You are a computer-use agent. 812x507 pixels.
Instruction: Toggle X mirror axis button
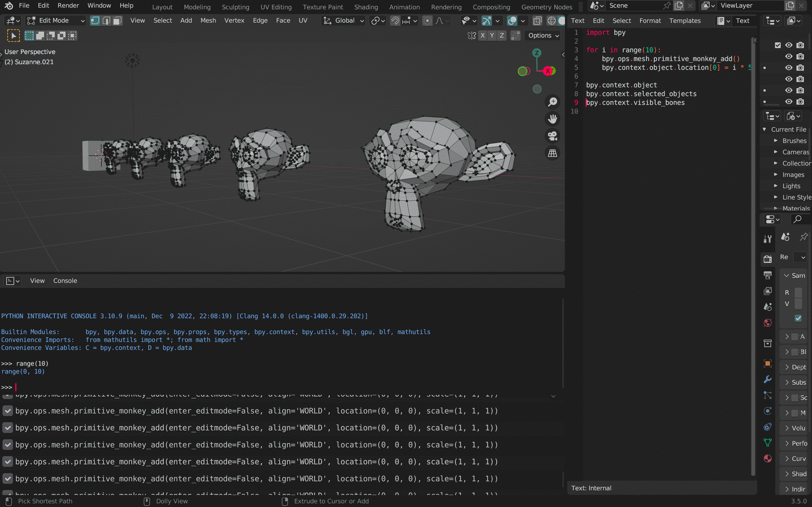(483, 36)
